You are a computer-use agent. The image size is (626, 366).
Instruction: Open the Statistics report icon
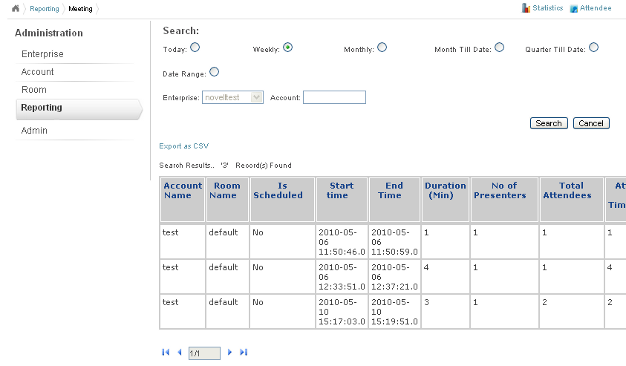[526, 8]
